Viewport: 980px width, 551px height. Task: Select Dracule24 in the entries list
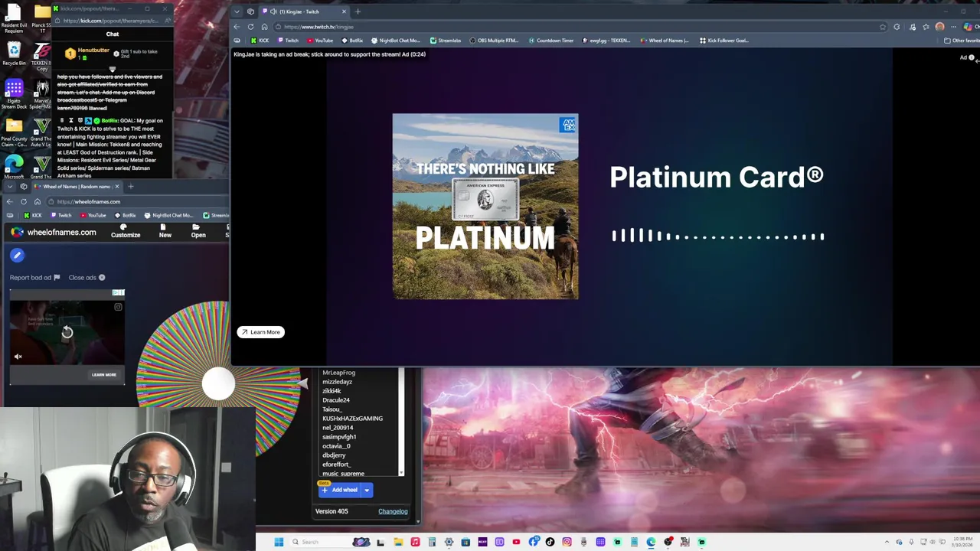[336, 400]
